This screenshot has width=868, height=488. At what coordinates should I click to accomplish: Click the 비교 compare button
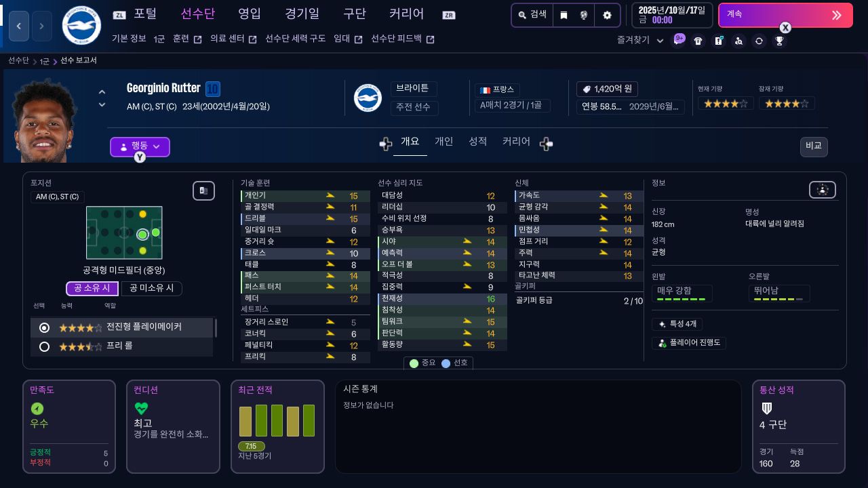point(813,146)
